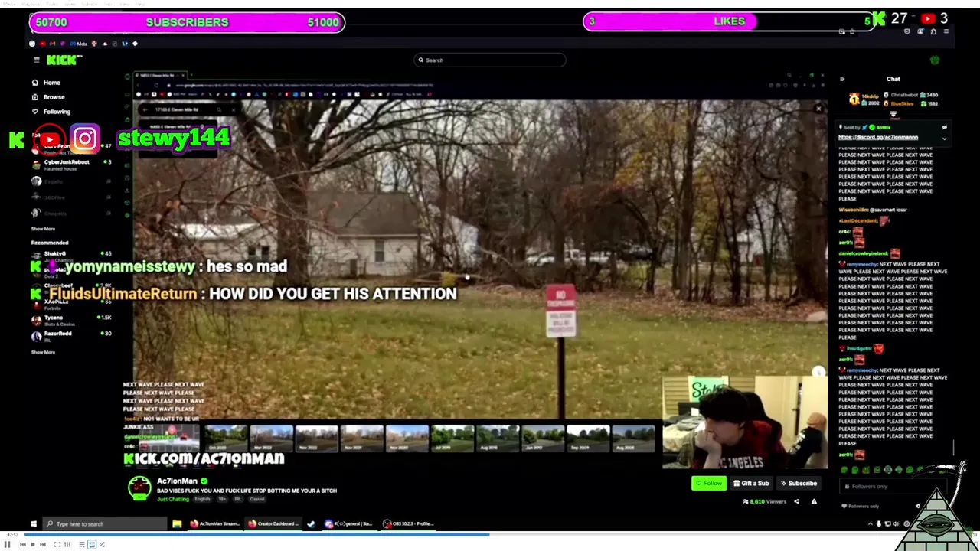Viewport: 980px width, 551px height.
Task: Click the share stream icon
Action: 796,501
